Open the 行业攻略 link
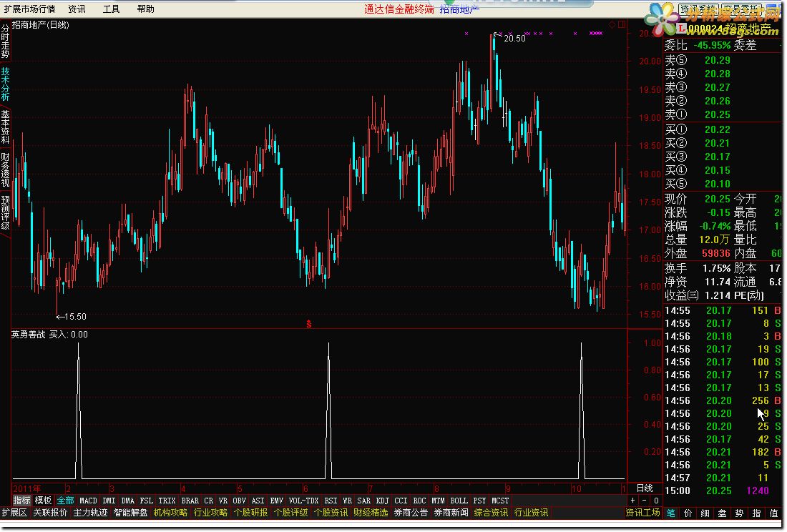Viewport: 787px width, 532px height. click(x=211, y=513)
